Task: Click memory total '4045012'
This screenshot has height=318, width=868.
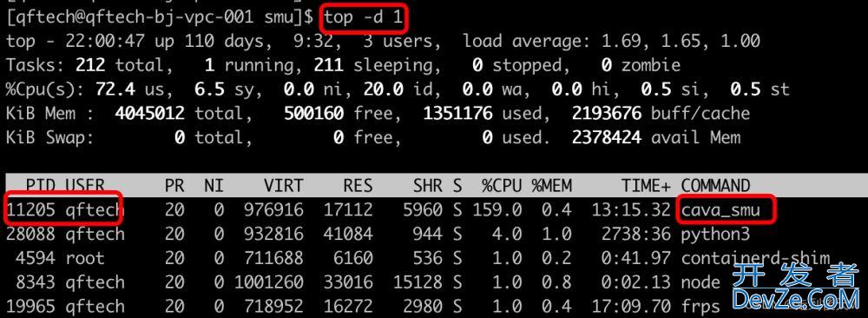Action: [149, 114]
